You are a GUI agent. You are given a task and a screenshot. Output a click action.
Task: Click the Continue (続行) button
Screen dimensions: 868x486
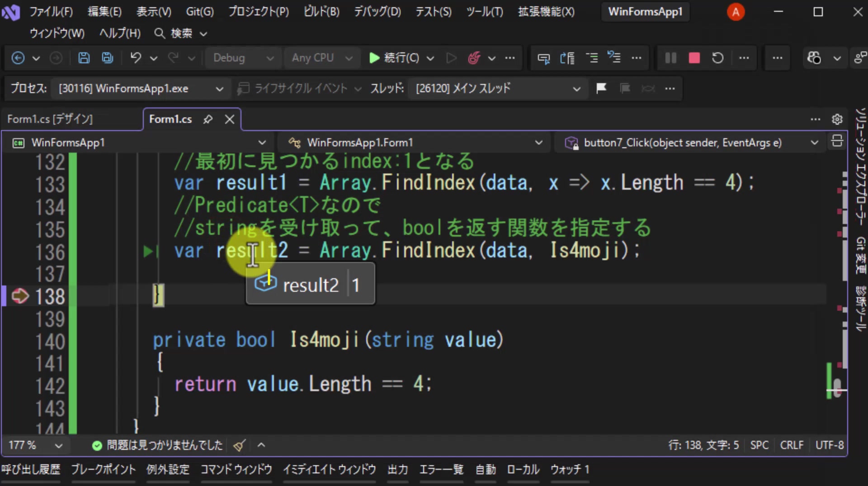(x=394, y=58)
